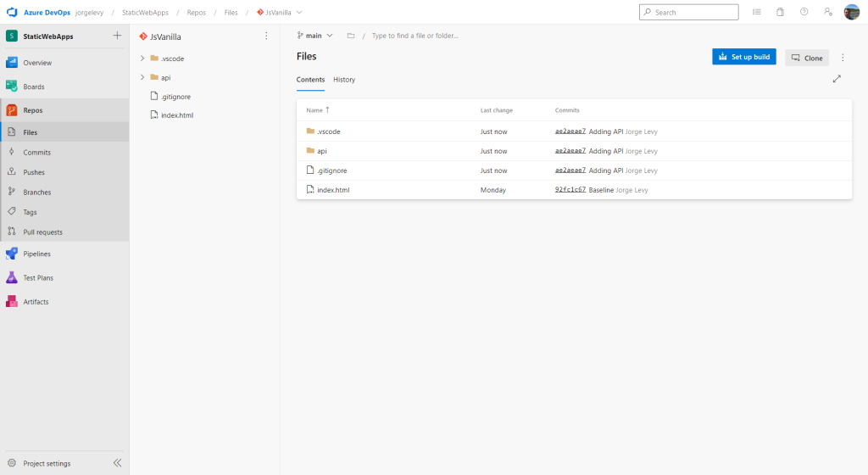Click the Repos icon in sidebar
Viewport: 868px width, 475px height.
pos(12,110)
